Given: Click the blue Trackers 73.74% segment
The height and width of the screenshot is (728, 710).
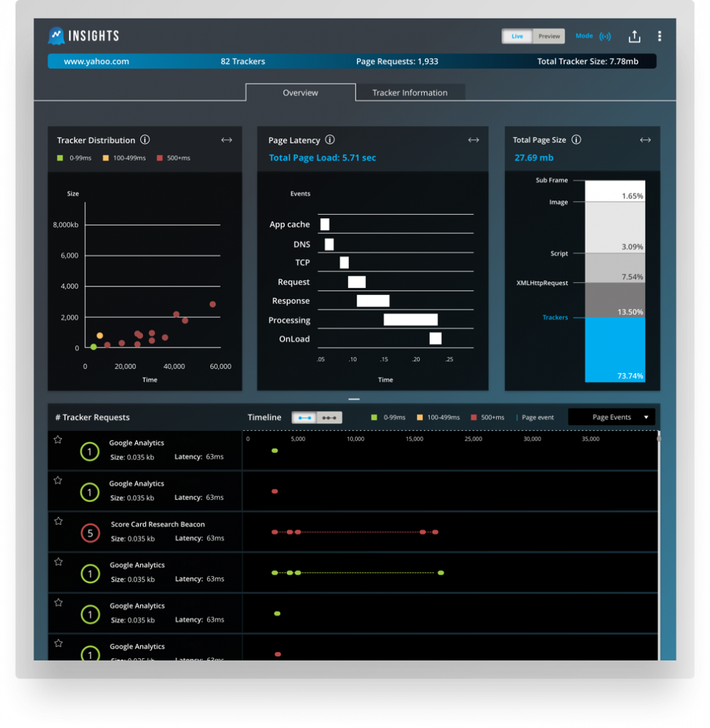Looking at the screenshot, I should point(615,350).
